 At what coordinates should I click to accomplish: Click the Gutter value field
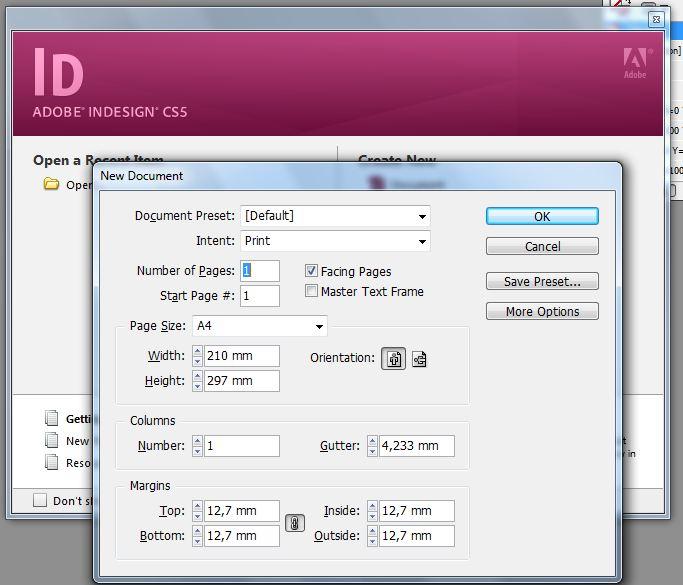click(417, 446)
